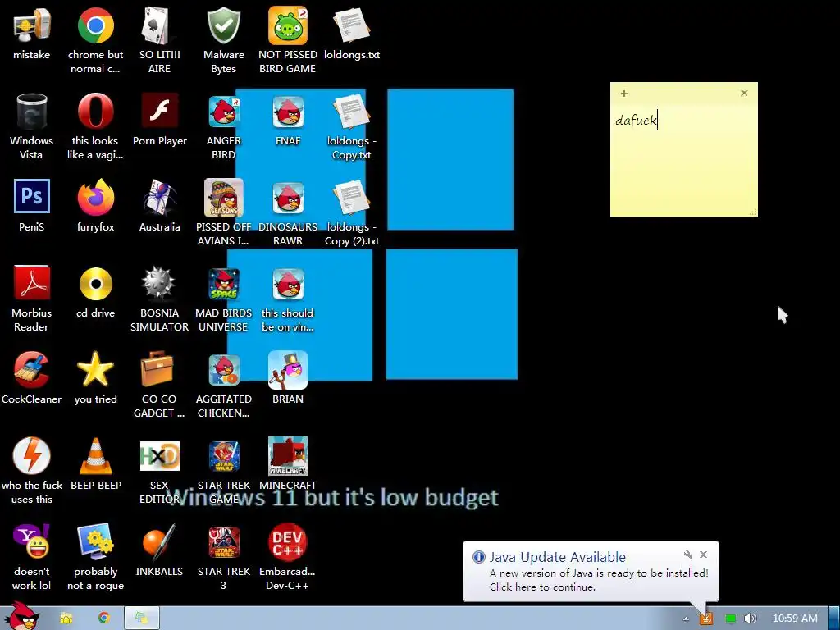Image resolution: width=840 pixels, height=630 pixels.
Task: Delete the sticky note with X
Action: click(x=744, y=94)
